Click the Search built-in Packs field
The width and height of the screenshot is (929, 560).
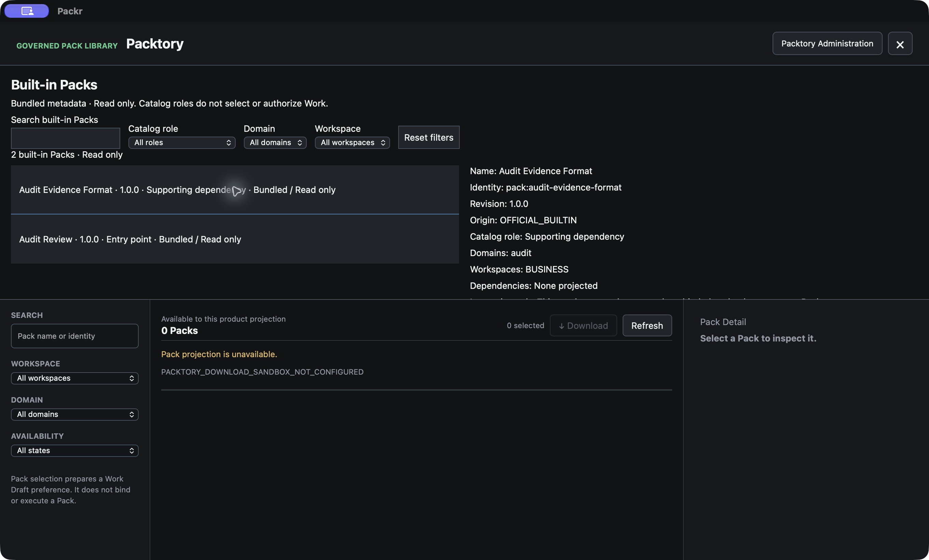65,138
